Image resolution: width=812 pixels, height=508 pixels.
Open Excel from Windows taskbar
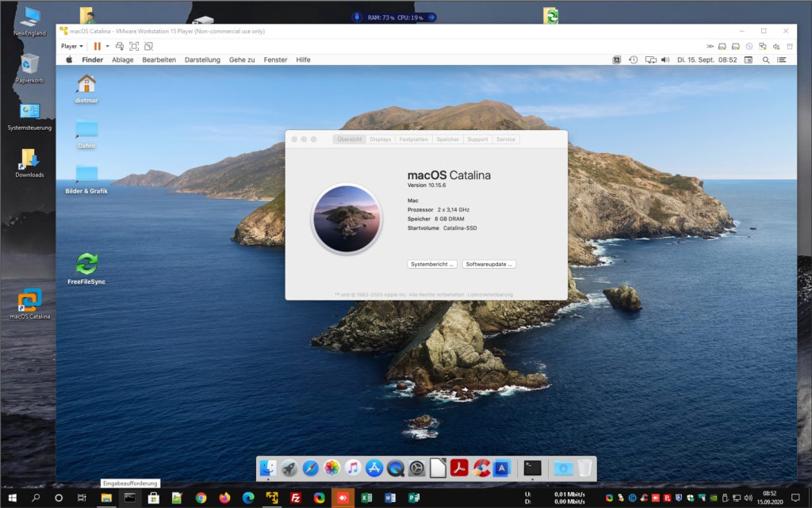pos(366,498)
